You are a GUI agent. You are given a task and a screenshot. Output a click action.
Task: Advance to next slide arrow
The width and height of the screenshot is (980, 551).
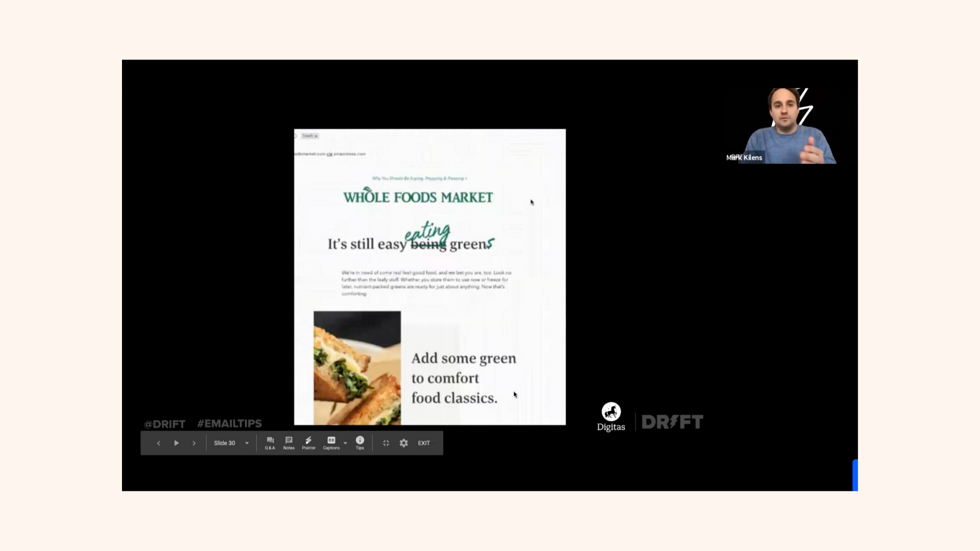tap(194, 443)
